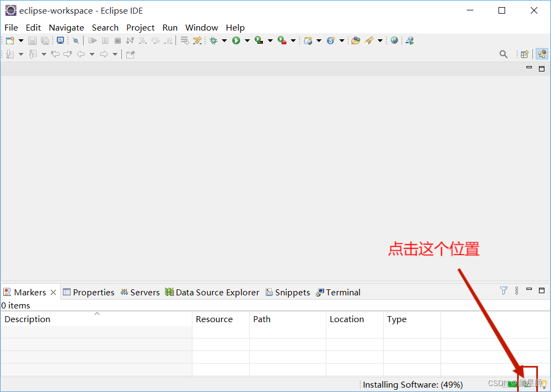This screenshot has width=551, height=392.
Task: Click the New Servlet icon
Action: click(331, 41)
